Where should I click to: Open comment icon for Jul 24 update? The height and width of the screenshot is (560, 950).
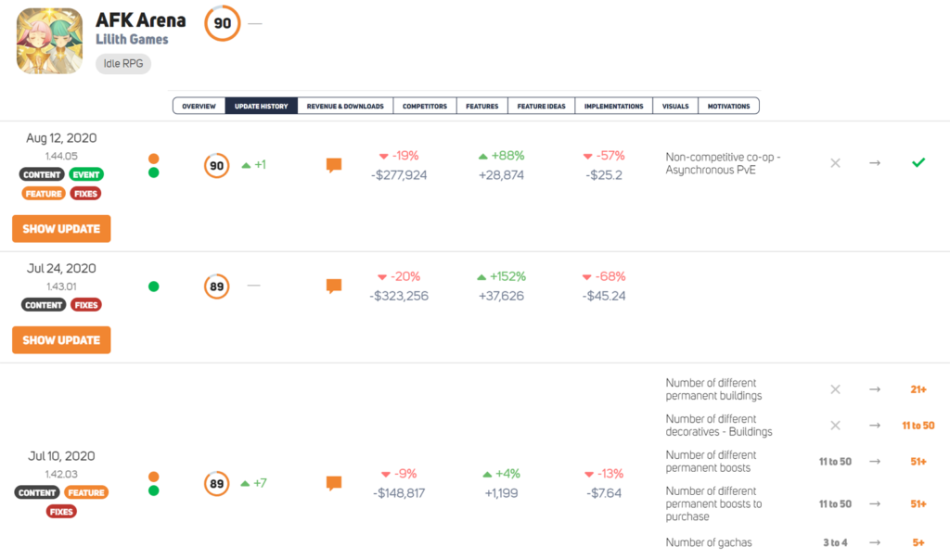(334, 286)
